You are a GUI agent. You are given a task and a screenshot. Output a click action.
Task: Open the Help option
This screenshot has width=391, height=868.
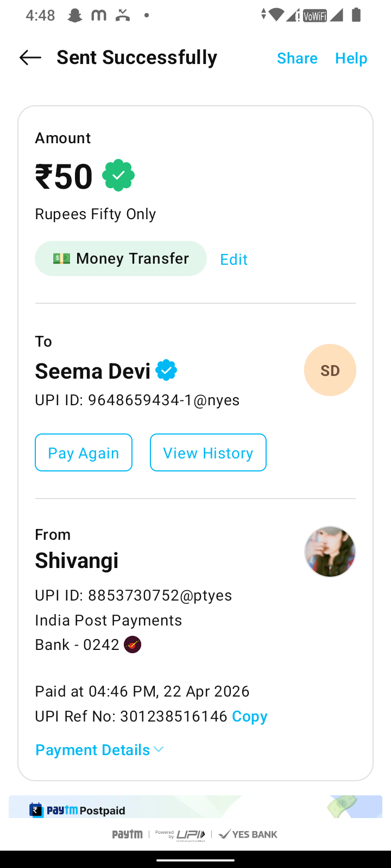click(351, 58)
